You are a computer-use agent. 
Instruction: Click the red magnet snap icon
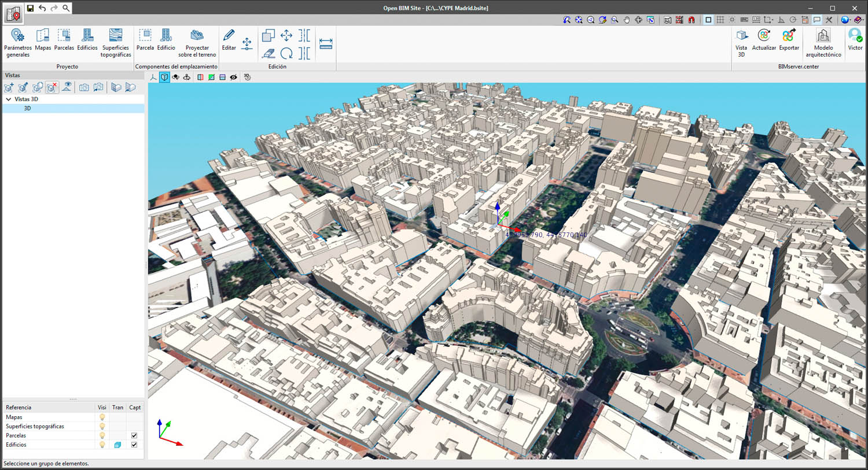pyautogui.click(x=692, y=20)
